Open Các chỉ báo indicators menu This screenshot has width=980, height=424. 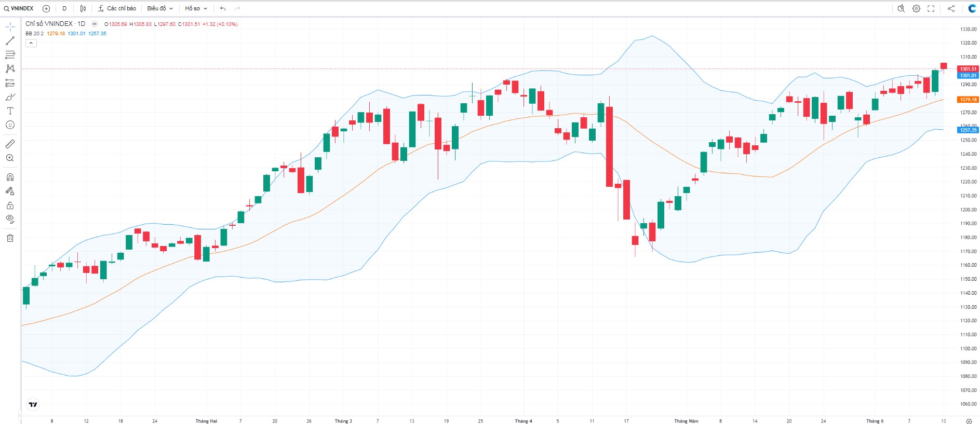coord(117,8)
